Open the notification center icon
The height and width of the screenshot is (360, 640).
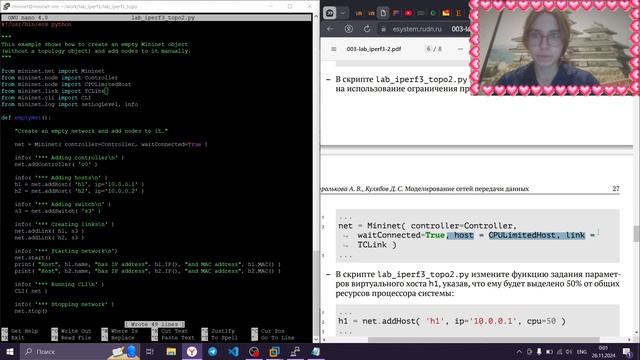(x=627, y=352)
